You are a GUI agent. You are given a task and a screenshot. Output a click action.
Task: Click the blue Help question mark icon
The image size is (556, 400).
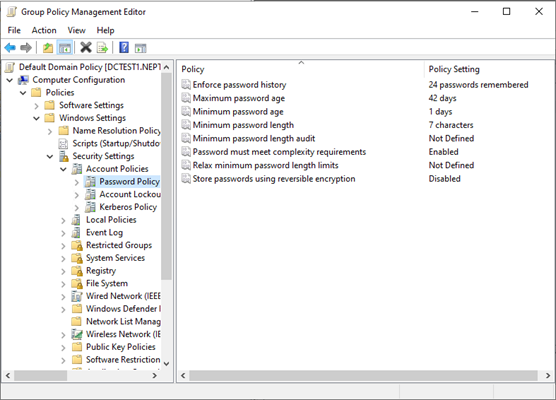click(x=124, y=48)
